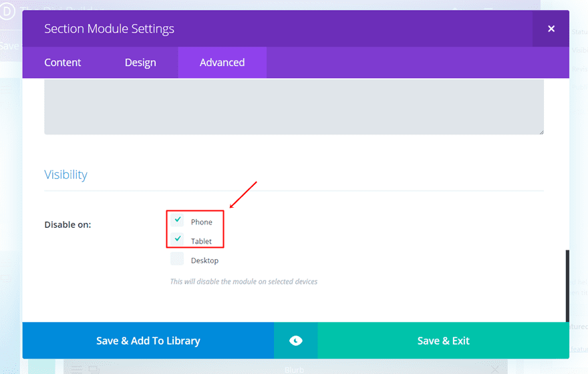This screenshot has width=588, height=374.
Task: Click the Section Module Settings title
Action: point(109,29)
